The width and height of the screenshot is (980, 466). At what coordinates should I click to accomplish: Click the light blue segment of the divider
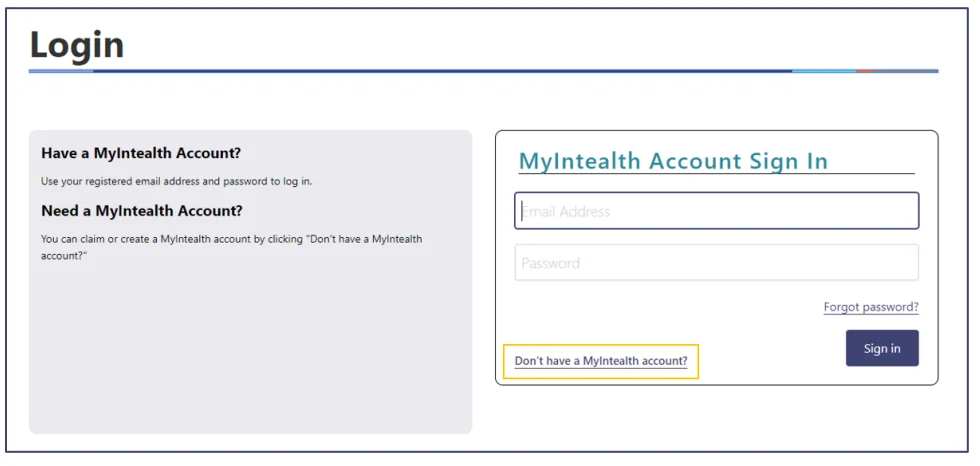[x=823, y=71]
